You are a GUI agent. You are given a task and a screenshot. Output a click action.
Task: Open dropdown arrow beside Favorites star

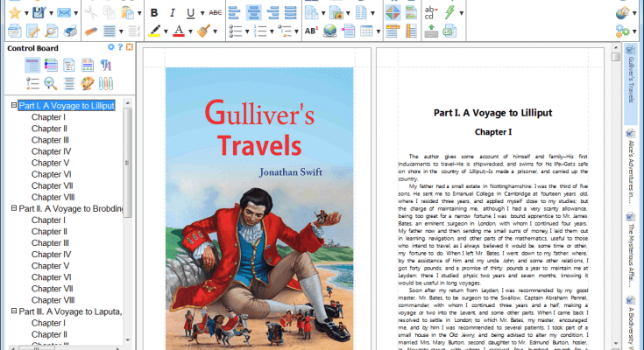(26, 13)
